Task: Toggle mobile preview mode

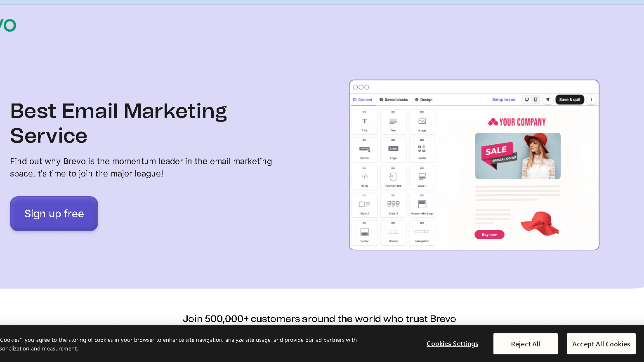Action: (535, 99)
